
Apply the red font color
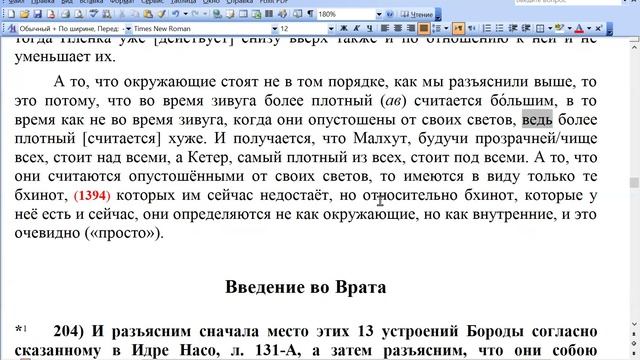point(579,28)
